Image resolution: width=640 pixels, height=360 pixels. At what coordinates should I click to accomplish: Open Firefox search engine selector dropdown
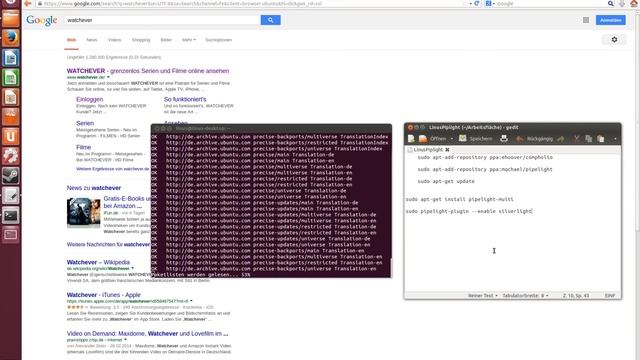490,4
